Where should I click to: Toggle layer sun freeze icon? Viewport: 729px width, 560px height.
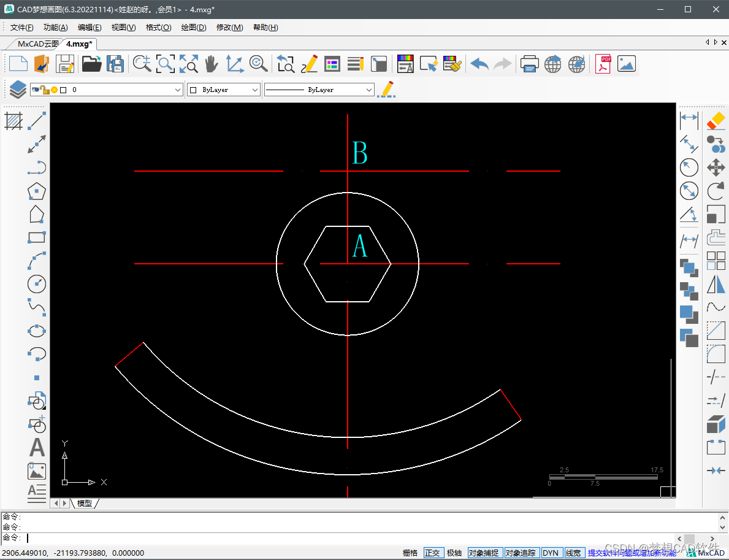tap(55, 90)
